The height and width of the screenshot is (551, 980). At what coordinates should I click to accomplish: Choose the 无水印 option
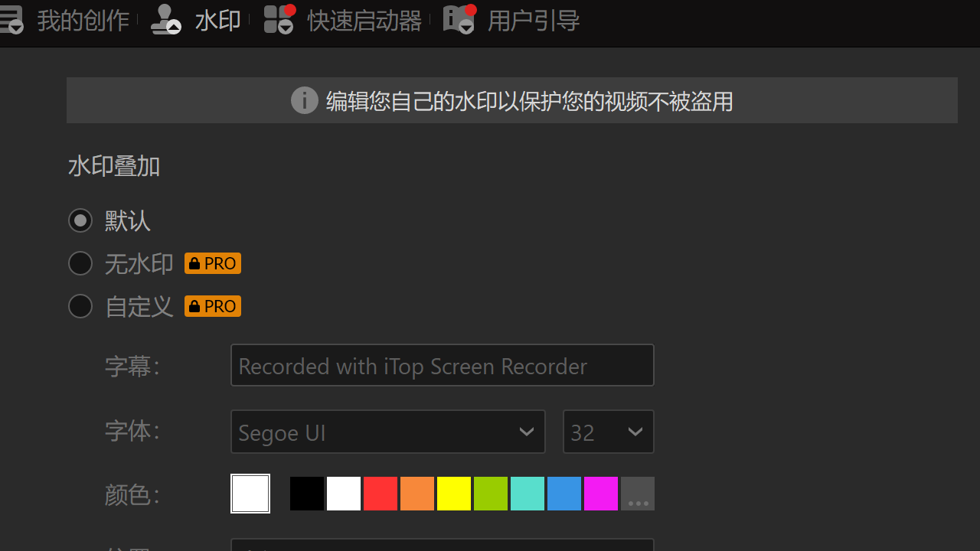(80, 263)
